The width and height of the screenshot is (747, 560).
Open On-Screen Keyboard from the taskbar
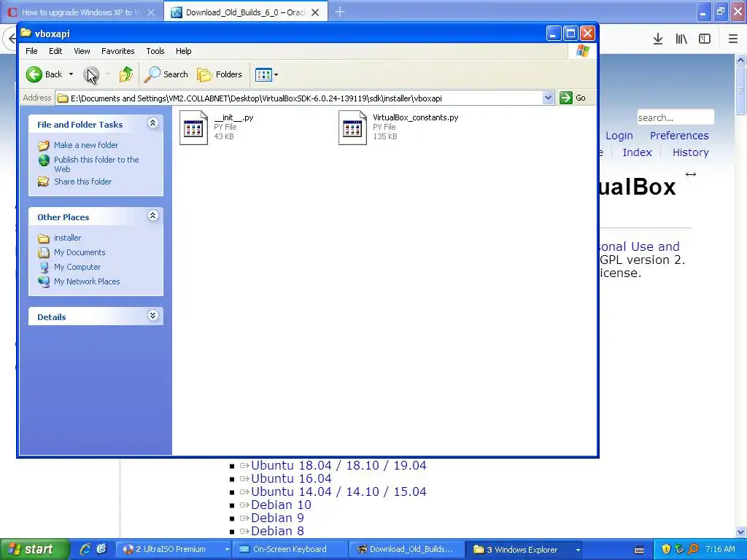pos(289,550)
